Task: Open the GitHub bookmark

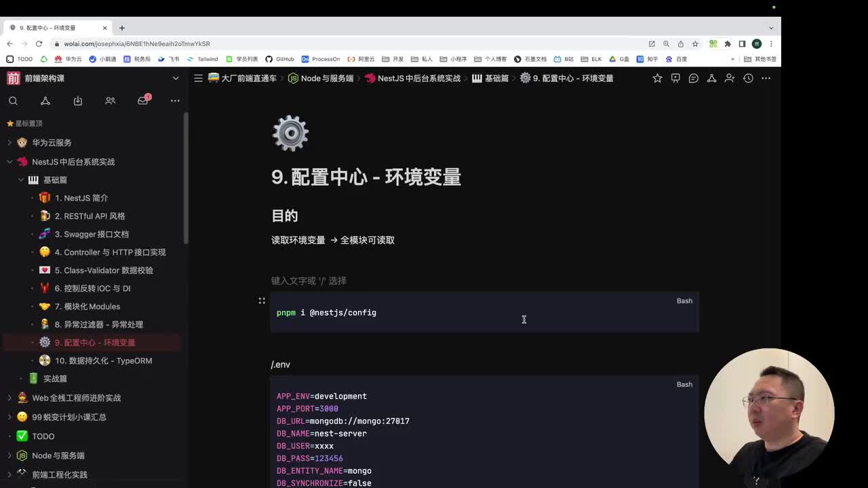Action: tap(279, 59)
